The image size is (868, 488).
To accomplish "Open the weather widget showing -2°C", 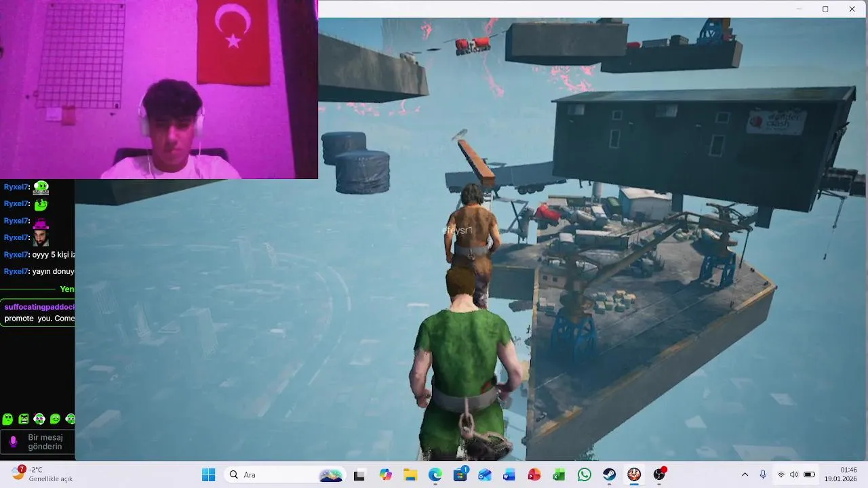I will [x=42, y=474].
